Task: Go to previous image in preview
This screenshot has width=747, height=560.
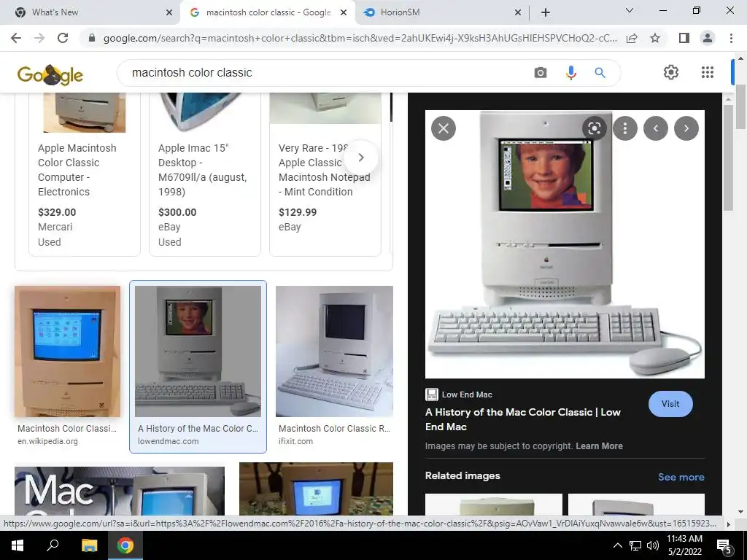Action: click(656, 128)
